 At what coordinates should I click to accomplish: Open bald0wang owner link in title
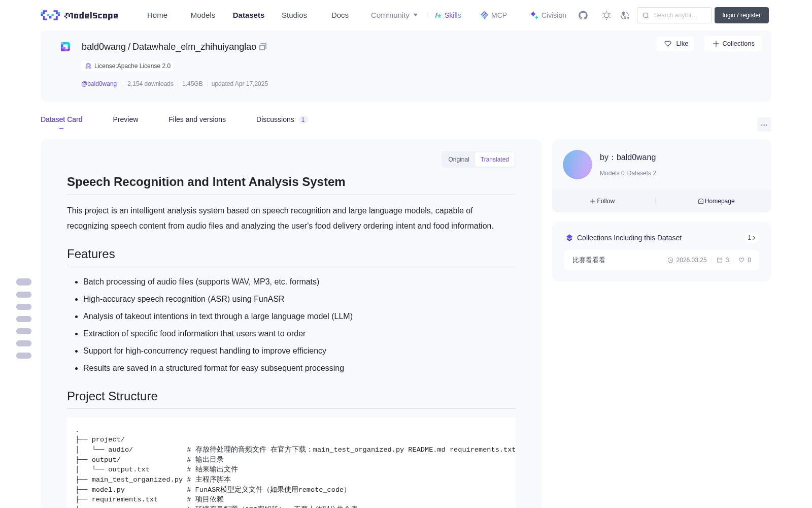coord(104,47)
